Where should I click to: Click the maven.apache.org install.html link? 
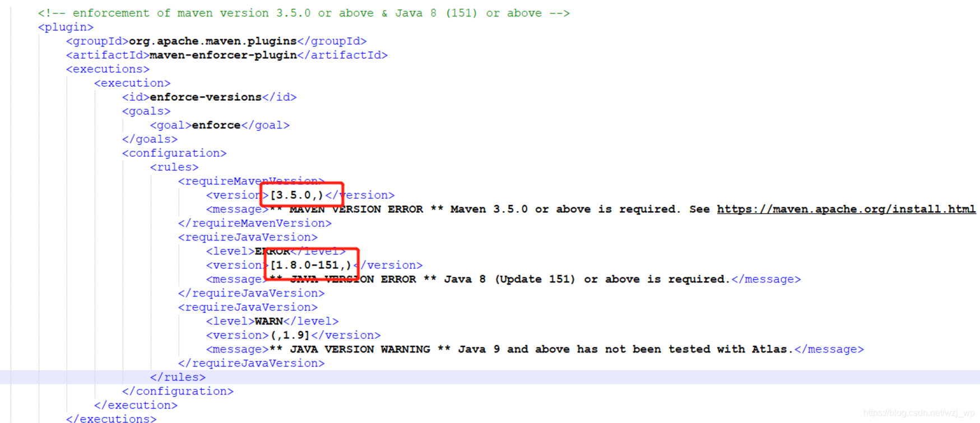(846, 209)
